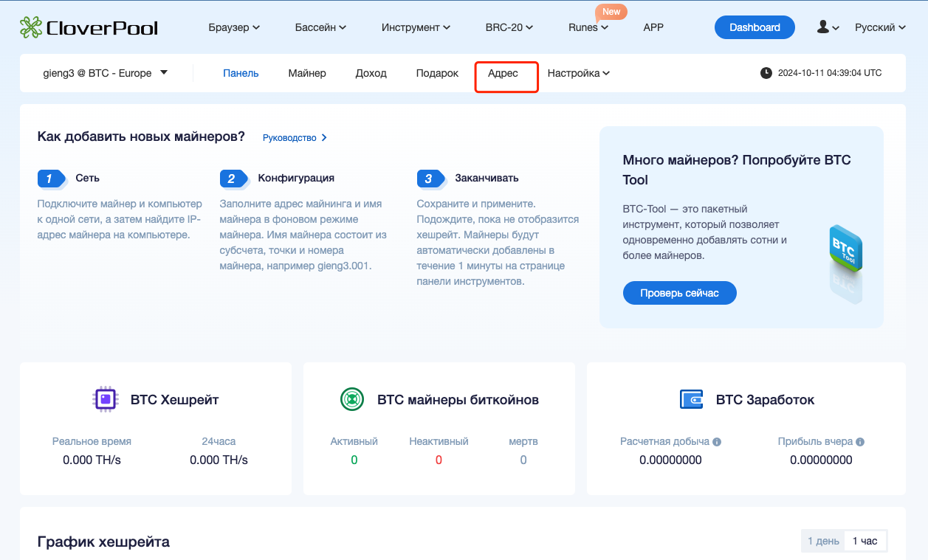The image size is (928, 560).
Task: Expand the Бассейн dropdown menu
Action: point(320,27)
